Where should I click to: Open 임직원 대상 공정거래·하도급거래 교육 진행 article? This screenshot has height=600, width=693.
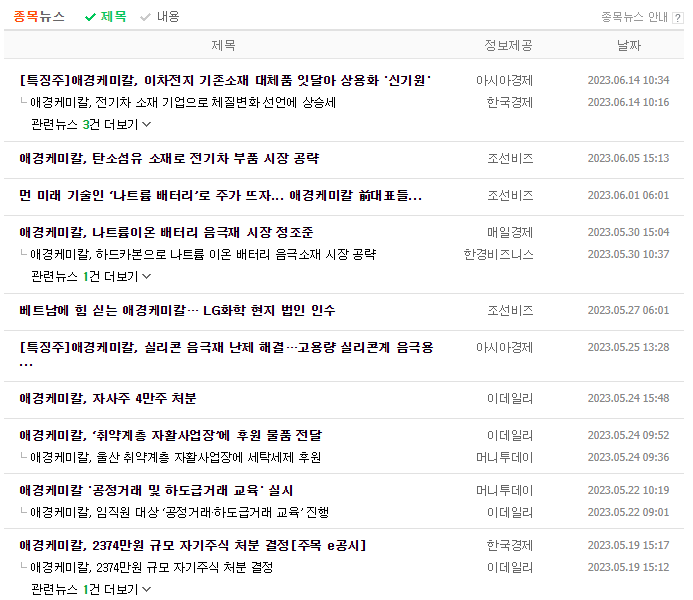click(179, 513)
